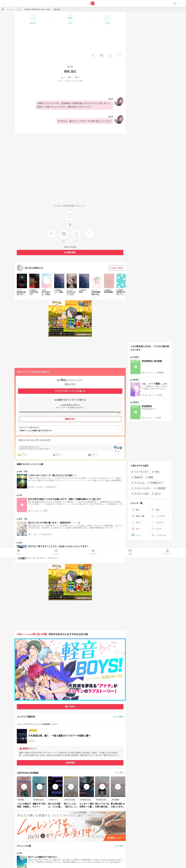186x868 pixels.
Task: Select Fate tag
Action: [x=156, y=472]
